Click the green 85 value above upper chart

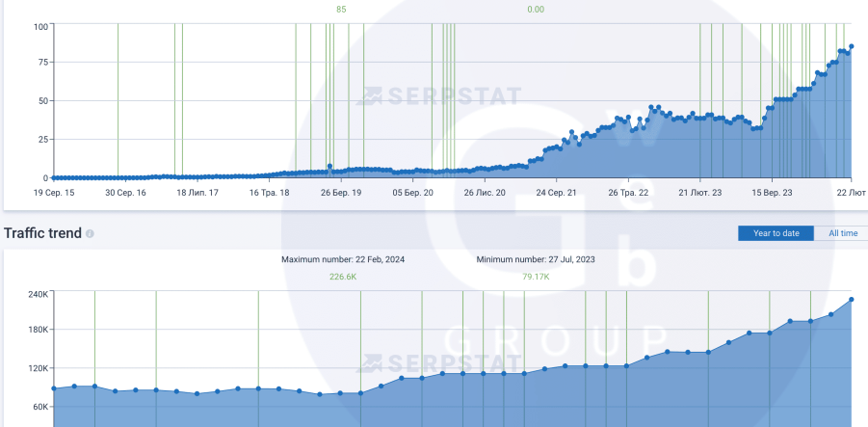click(x=341, y=10)
